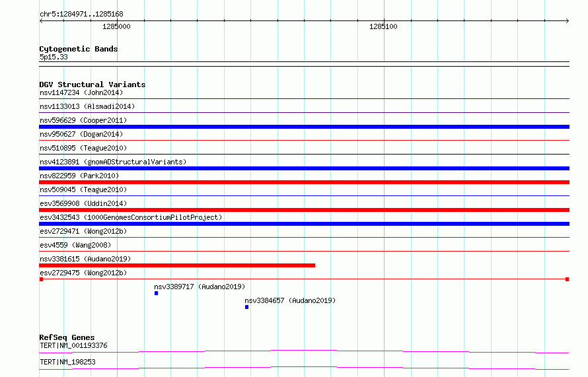Click the red bar under nsv822959
This screenshot has width=588, height=377.
click(304, 182)
